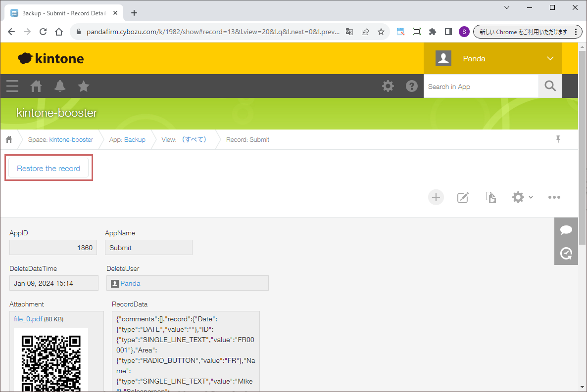
Task: Open the help question mark icon
Action: click(412, 87)
